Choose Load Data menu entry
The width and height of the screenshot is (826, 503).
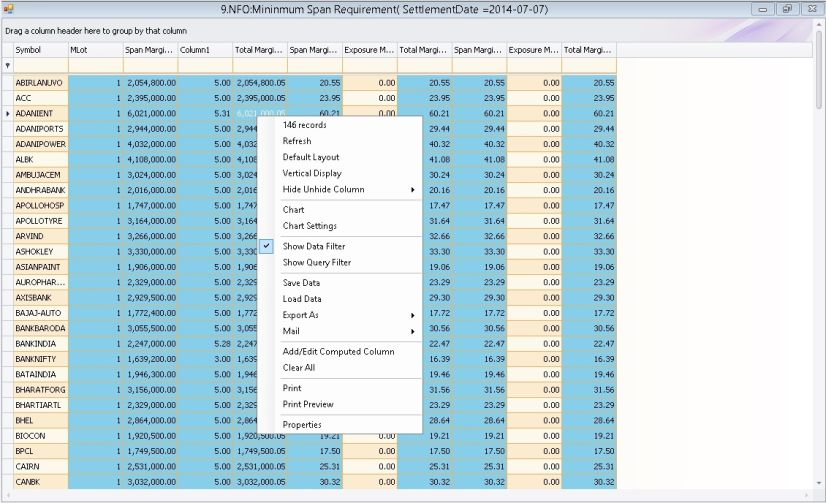302,299
